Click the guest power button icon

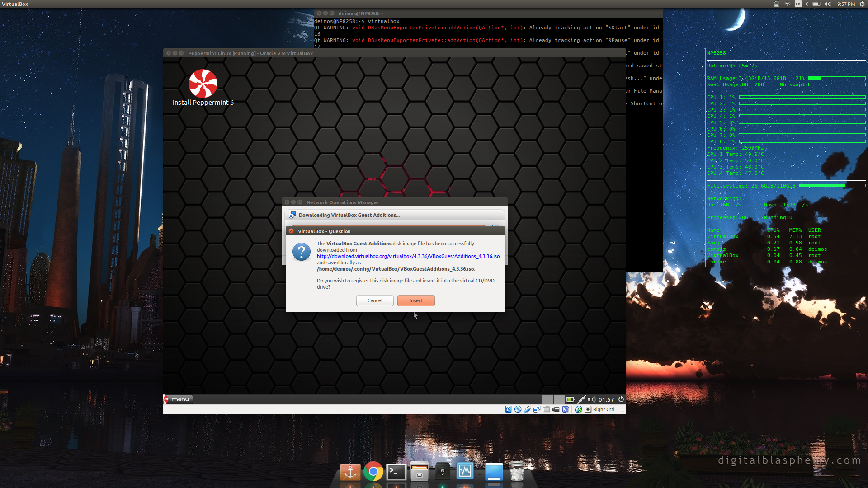tap(621, 399)
